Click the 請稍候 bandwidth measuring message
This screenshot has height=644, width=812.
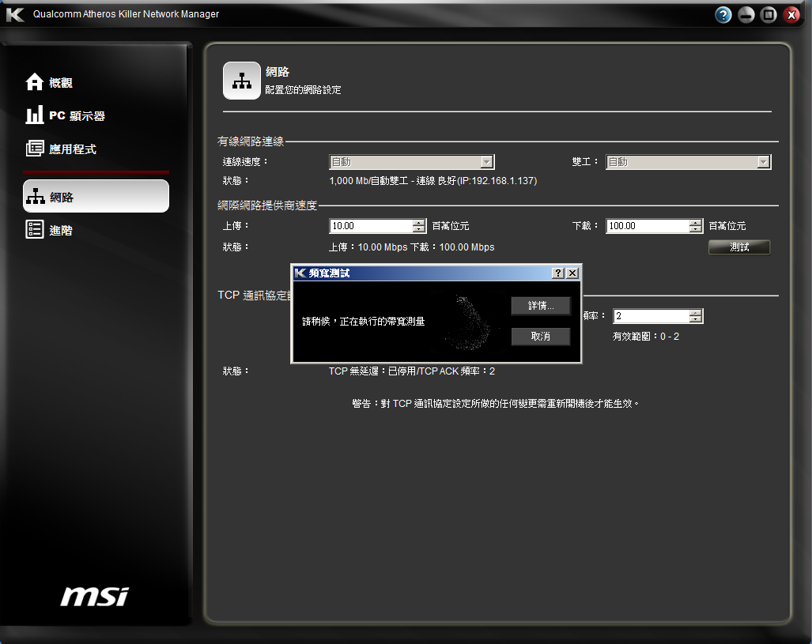[364, 322]
